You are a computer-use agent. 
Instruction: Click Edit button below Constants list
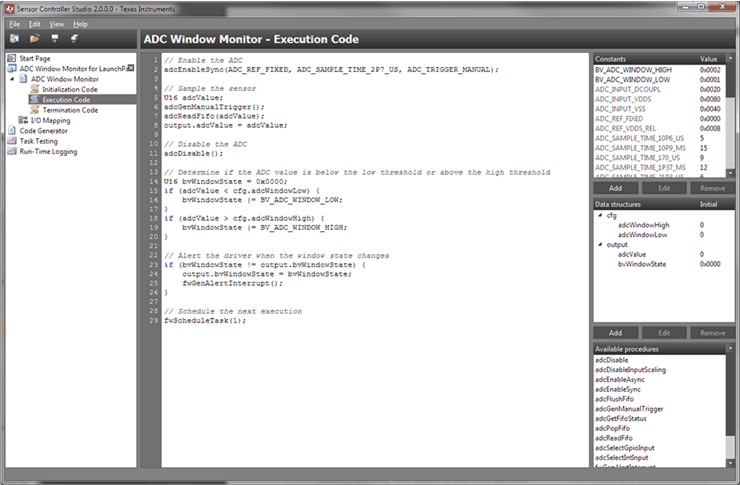tap(664, 188)
